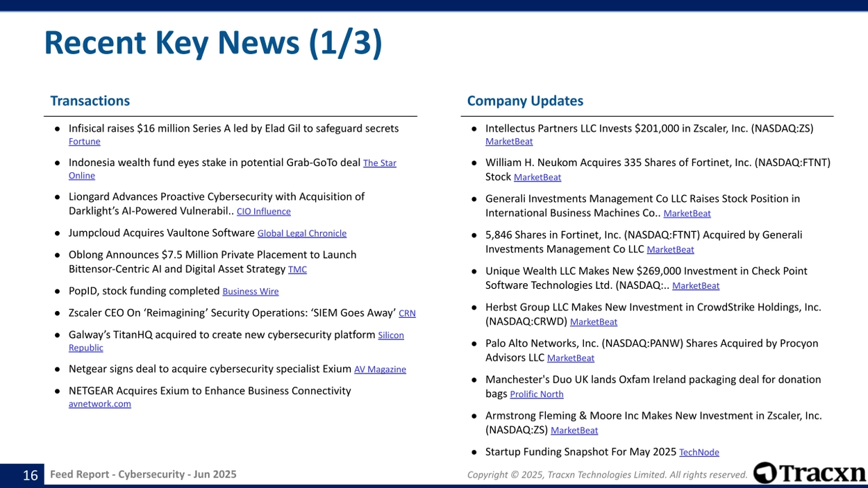The width and height of the screenshot is (868, 488).
Task: Click 'Feed Report - Cybersecurity - Jun 2025' footer
Action: [x=143, y=474]
